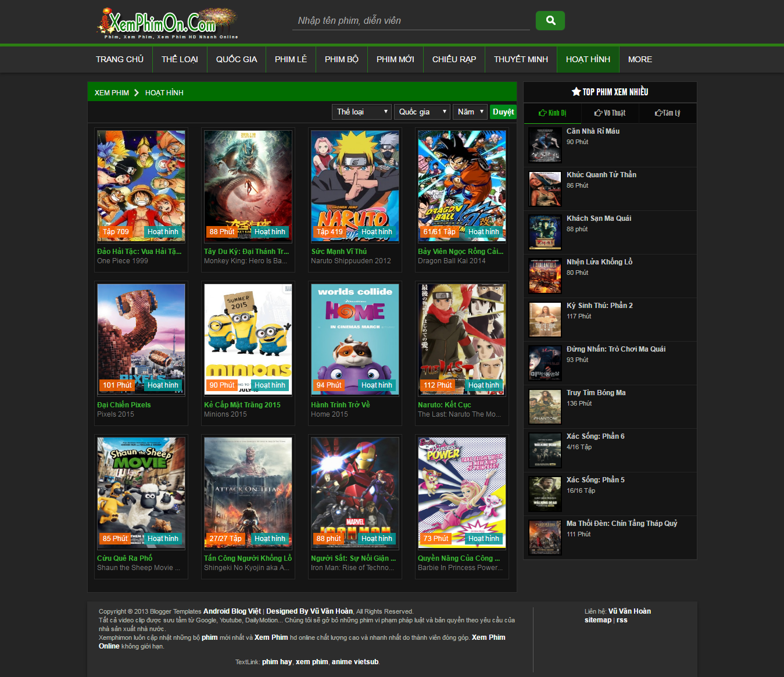Focus the movie search input field

point(411,21)
